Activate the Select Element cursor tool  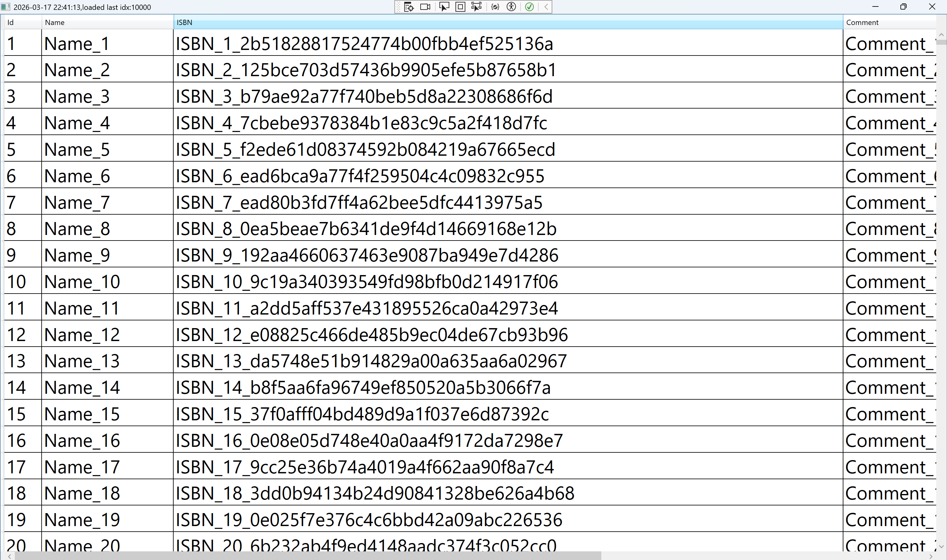coord(444,7)
